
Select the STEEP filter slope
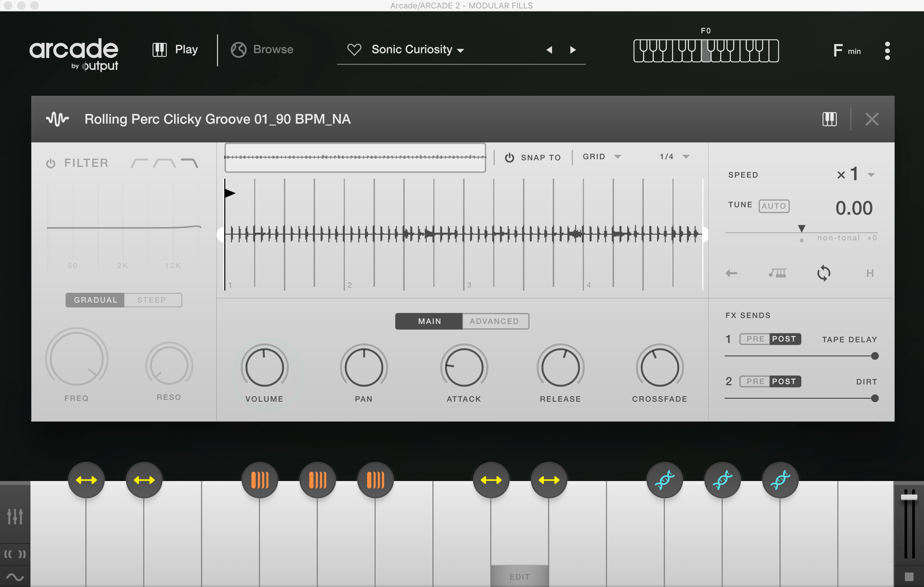[x=152, y=300]
